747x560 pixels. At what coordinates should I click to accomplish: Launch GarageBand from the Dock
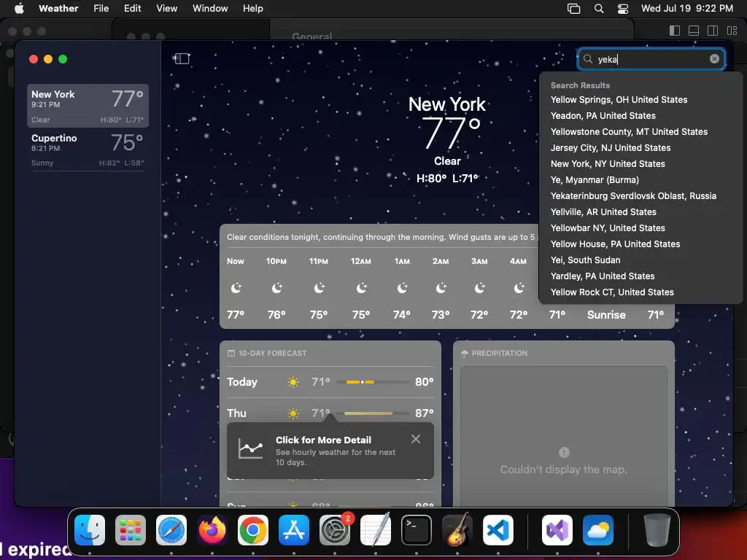457,530
